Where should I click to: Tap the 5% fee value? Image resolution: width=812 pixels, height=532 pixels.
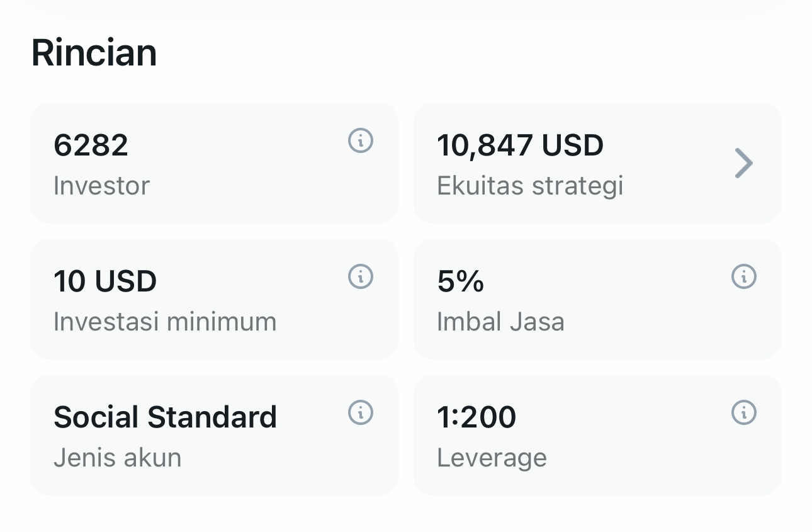461,281
